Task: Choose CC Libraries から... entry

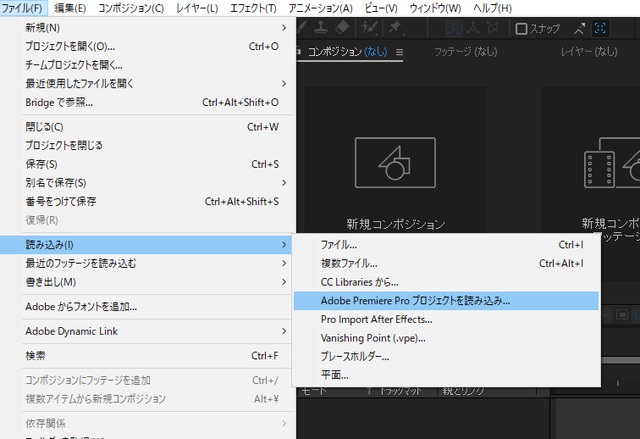Action: pos(446,282)
